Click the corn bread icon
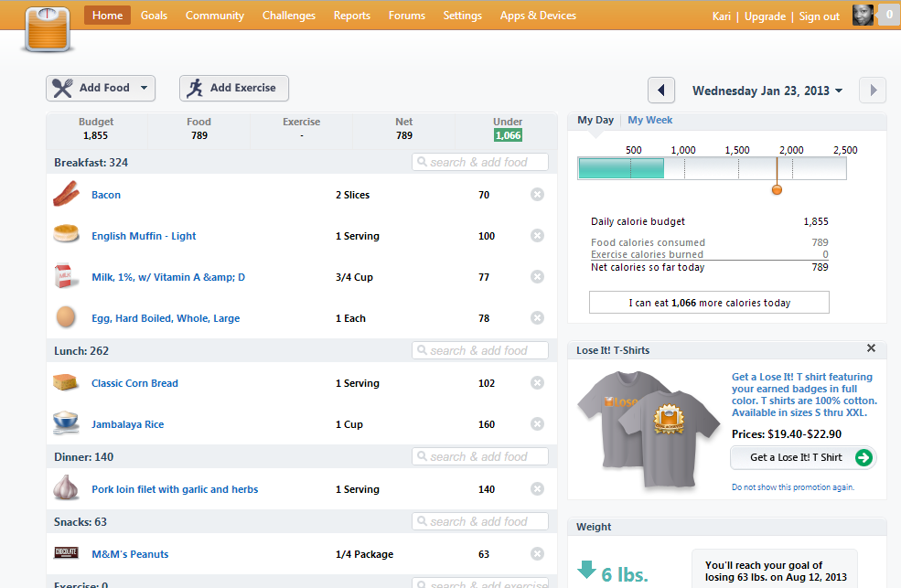901x588 pixels. (x=66, y=382)
